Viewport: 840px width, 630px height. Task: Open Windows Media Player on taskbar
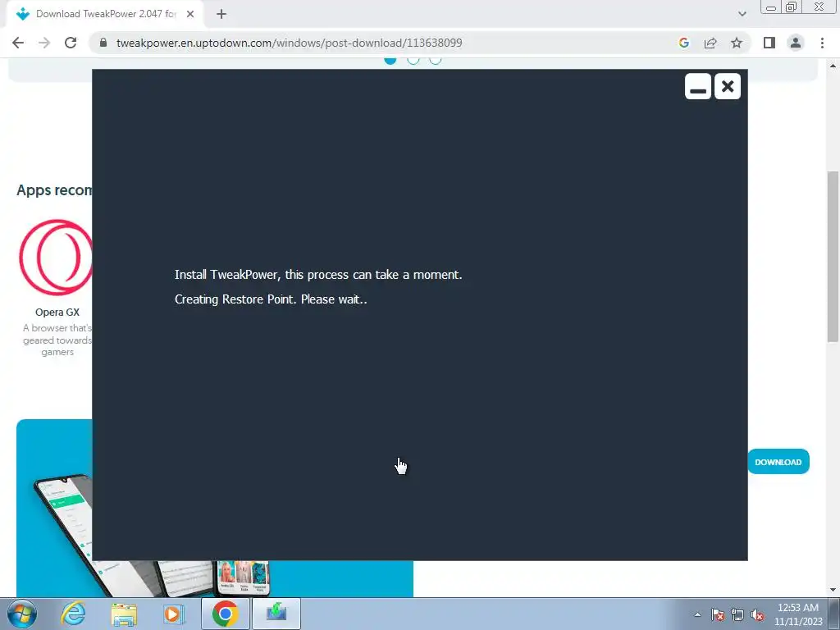pos(174,614)
